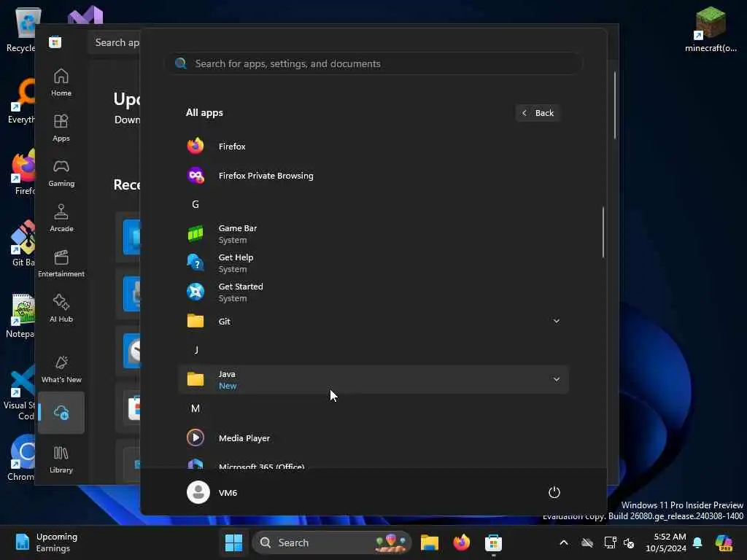This screenshot has width=747, height=560.
Task: Open Copilot preview icon on taskbar
Action: (x=724, y=542)
